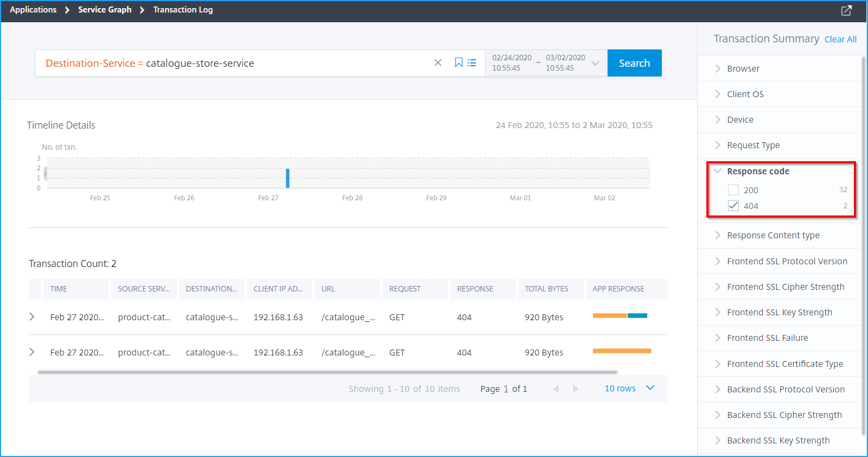Go to previous page arrow
This screenshot has width=868, height=457.
[x=556, y=389]
